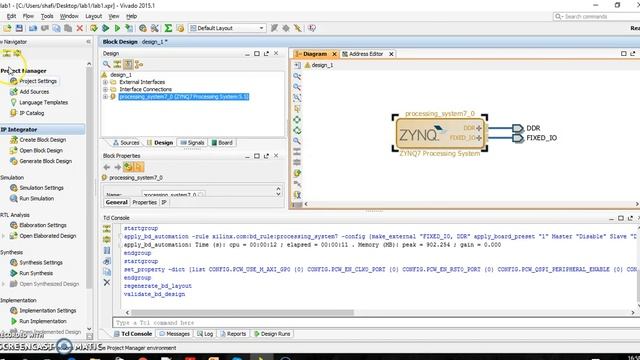640x360 pixels.
Task: Switch to the Reports tab
Action: (233, 334)
